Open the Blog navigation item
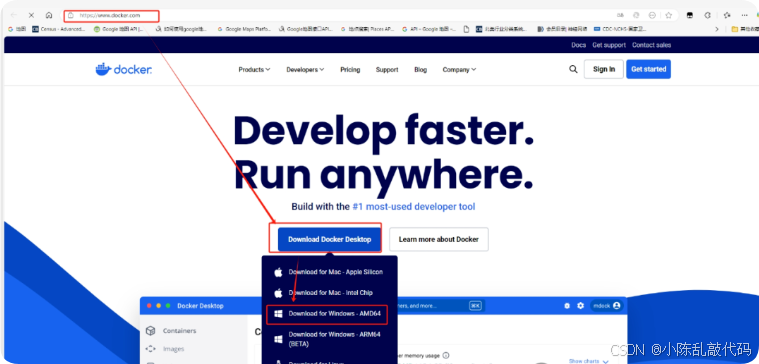Viewport: 759px width, 364px height. 421,70
